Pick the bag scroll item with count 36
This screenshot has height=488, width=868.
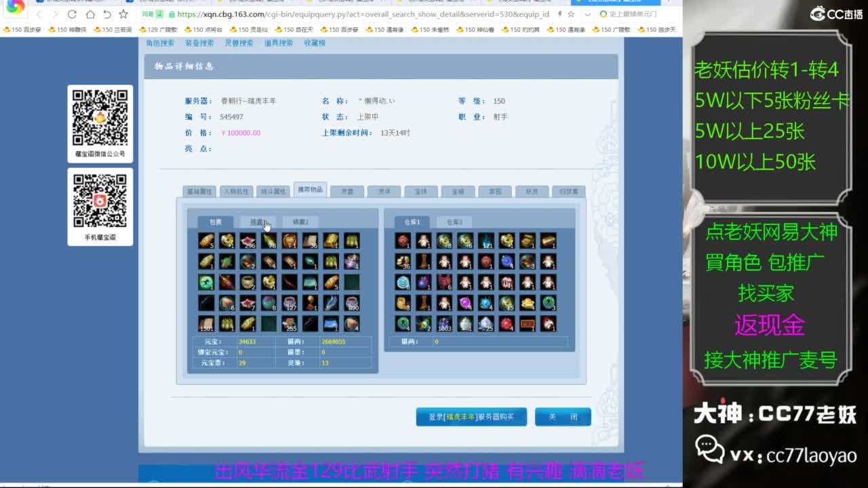[x=310, y=241]
